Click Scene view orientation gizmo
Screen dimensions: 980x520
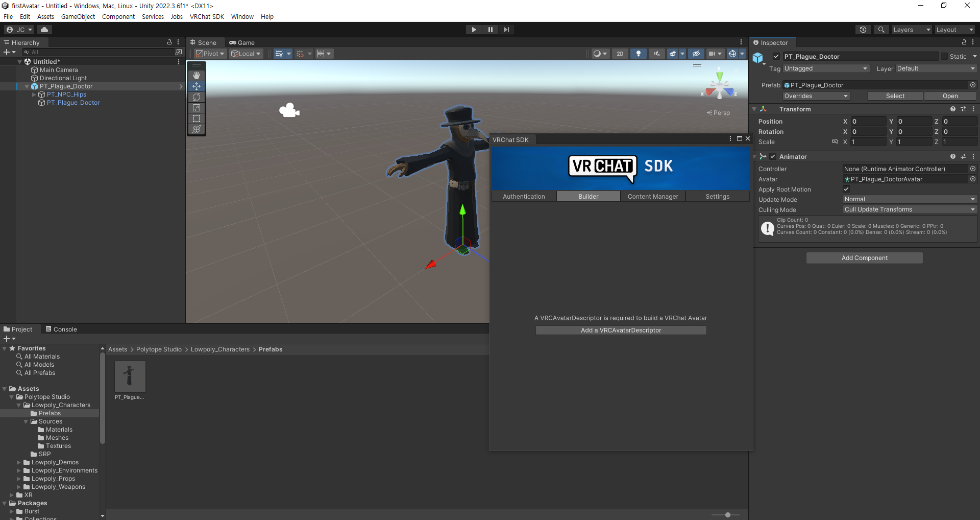coord(719,86)
